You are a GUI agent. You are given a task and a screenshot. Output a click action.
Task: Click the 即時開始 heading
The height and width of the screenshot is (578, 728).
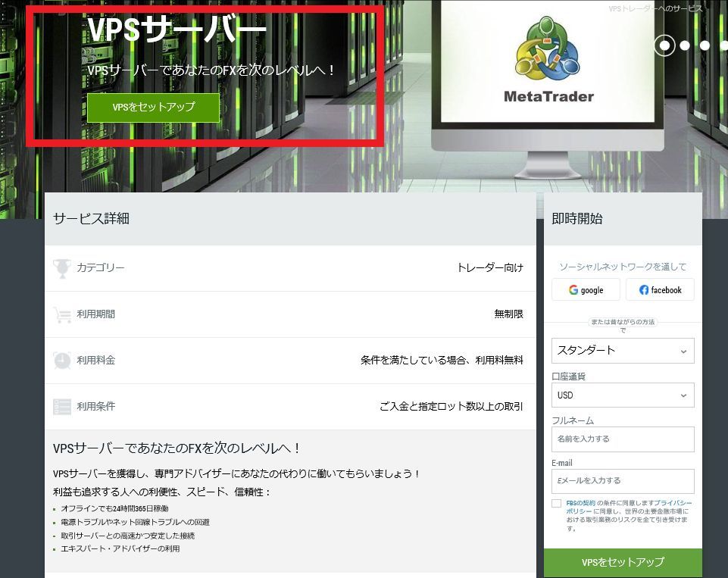(x=577, y=219)
